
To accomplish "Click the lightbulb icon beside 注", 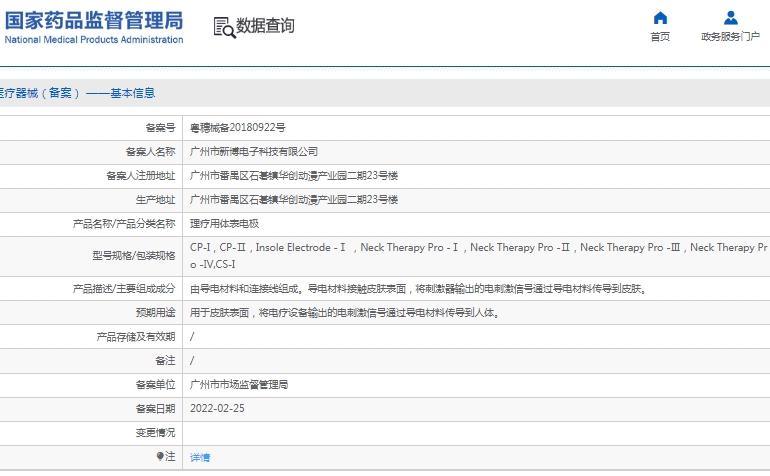I will (x=160, y=456).
